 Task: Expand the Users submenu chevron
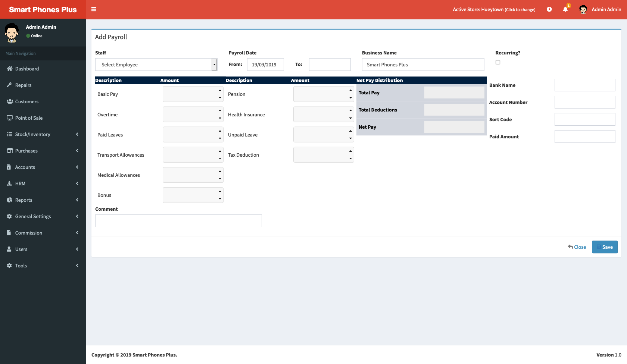[x=77, y=249]
